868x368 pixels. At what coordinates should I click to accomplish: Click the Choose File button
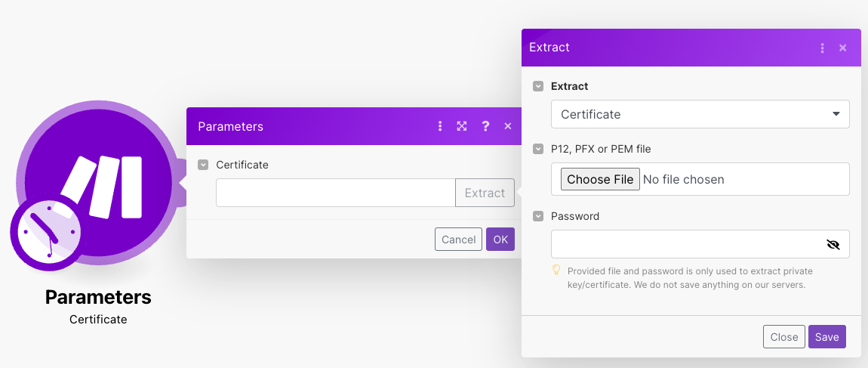tap(600, 179)
